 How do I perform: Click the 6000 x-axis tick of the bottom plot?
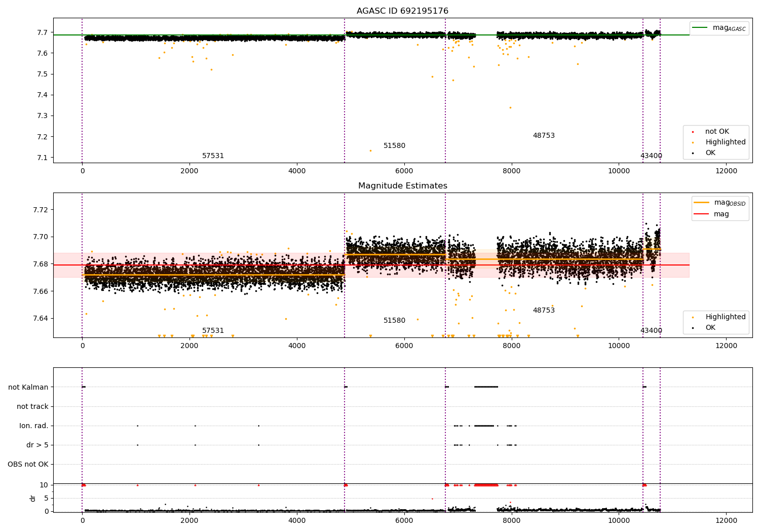[404, 520]
